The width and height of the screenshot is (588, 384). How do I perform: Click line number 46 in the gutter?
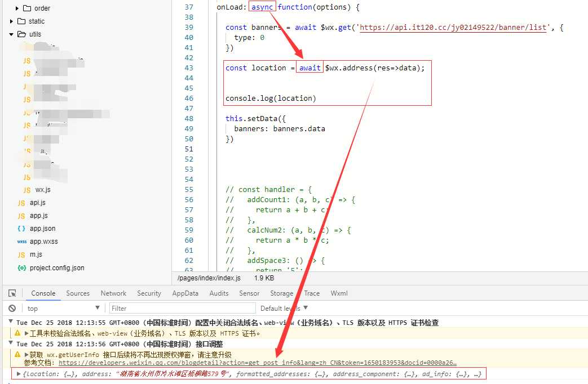click(189, 98)
